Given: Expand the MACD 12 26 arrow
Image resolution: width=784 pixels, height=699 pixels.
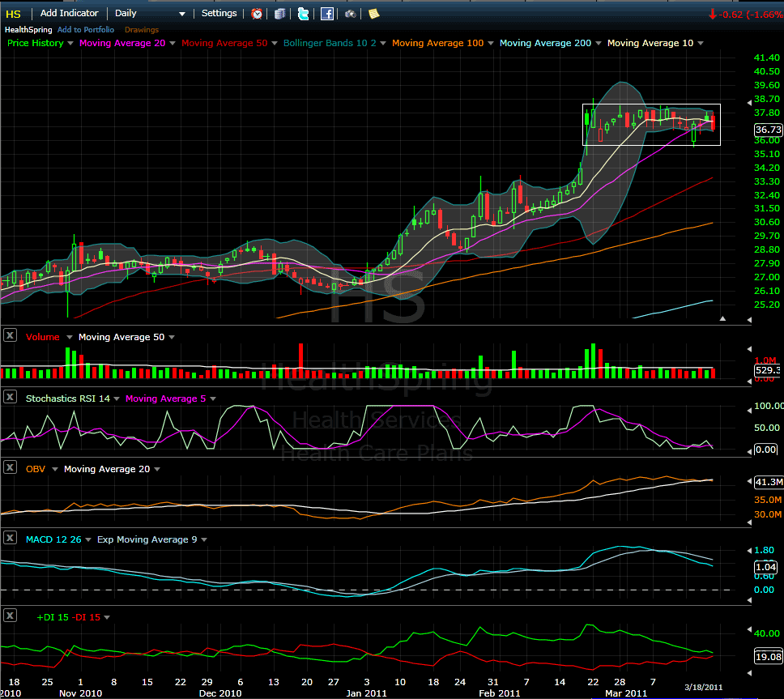Looking at the screenshot, I should pyautogui.click(x=88, y=540).
